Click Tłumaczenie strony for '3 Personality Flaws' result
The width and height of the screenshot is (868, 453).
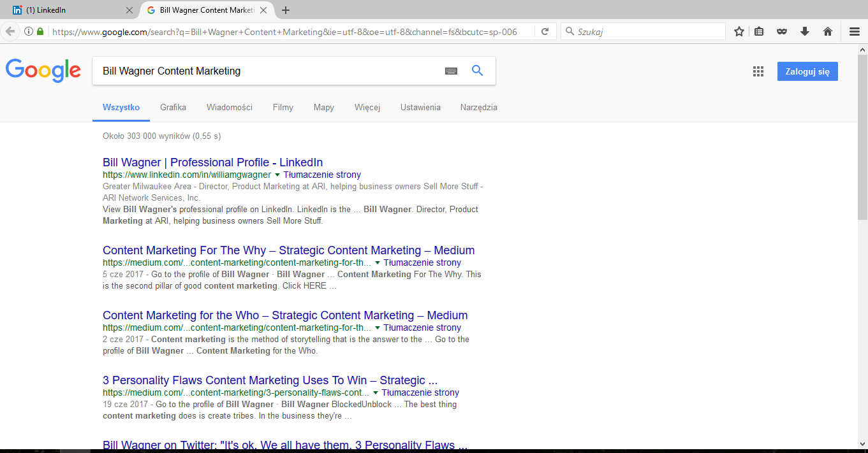coord(420,392)
